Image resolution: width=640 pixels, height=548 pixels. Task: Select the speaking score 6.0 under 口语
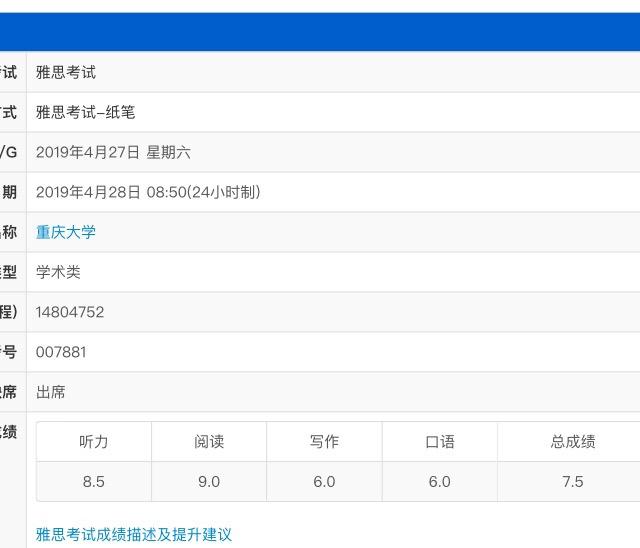coord(440,481)
